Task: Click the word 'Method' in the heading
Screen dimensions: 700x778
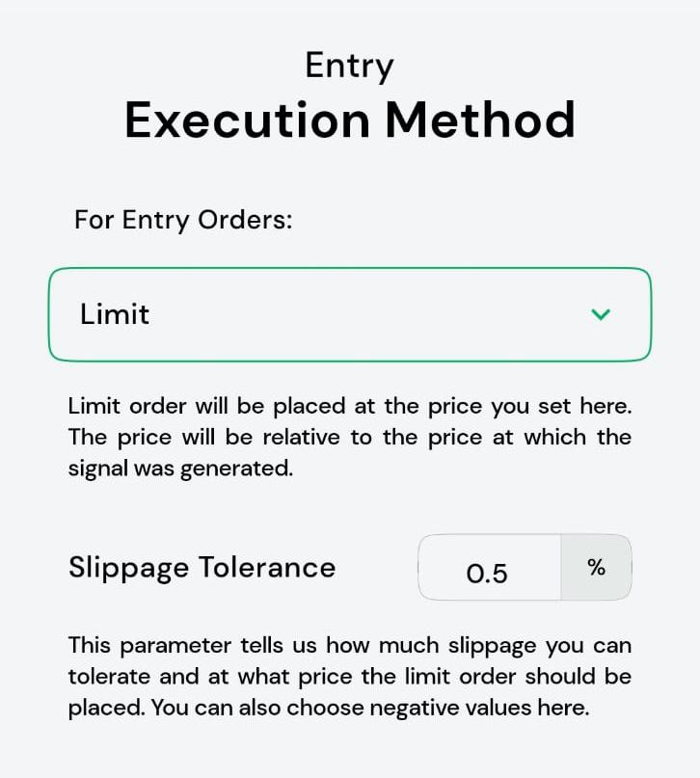Action: pyautogui.click(x=479, y=121)
